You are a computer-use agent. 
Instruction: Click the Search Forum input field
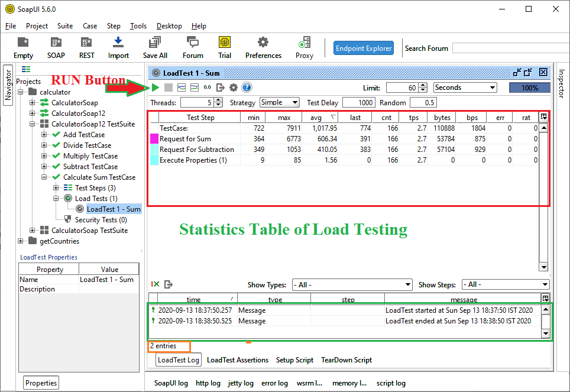click(511, 48)
